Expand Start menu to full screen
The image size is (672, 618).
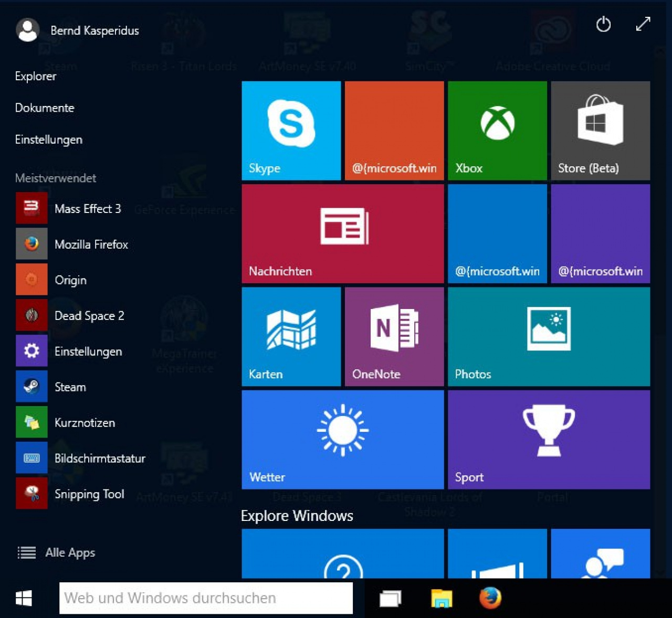pos(643,24)
